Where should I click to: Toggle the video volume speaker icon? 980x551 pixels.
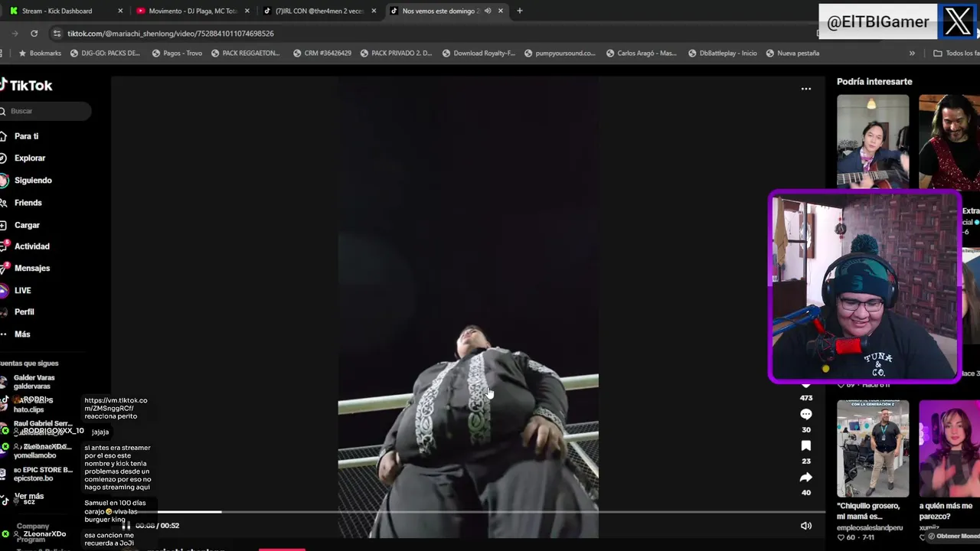click(805, 526)
